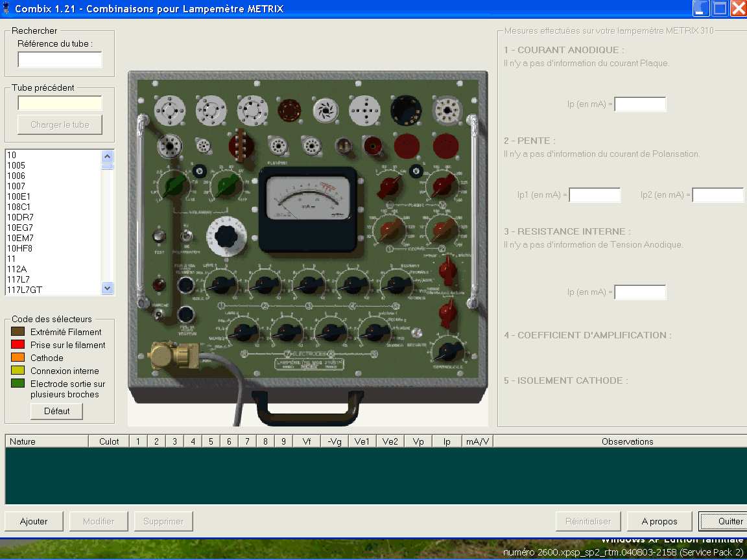Pick the Prise sur le filament red swatch
The image size is (747, 560).
pos(18,344)
